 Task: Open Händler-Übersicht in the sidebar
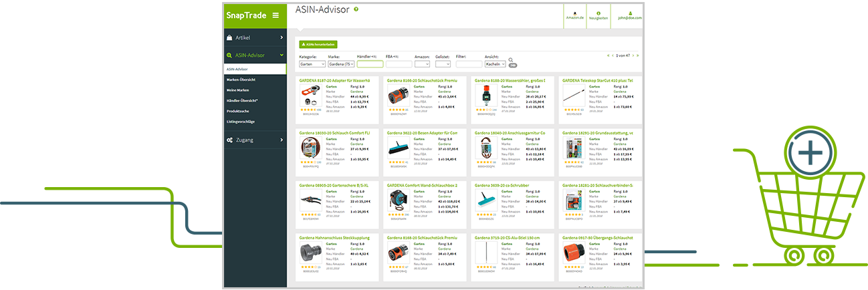(x=243, y=100)
